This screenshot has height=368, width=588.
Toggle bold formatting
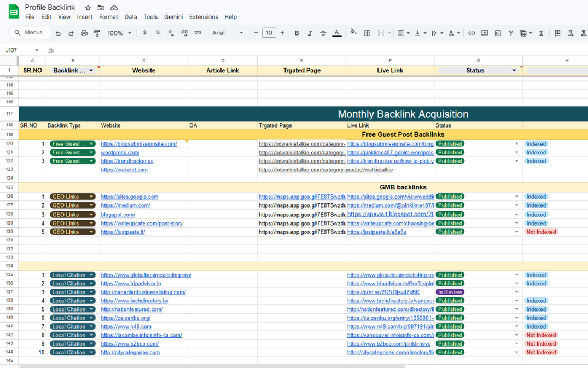click(x=297, y=33)
